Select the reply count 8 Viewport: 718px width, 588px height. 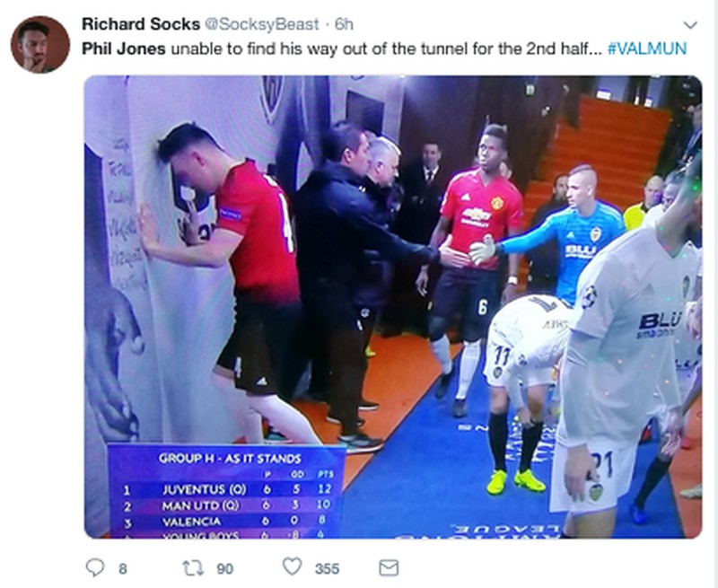click(x=123, y=569)
